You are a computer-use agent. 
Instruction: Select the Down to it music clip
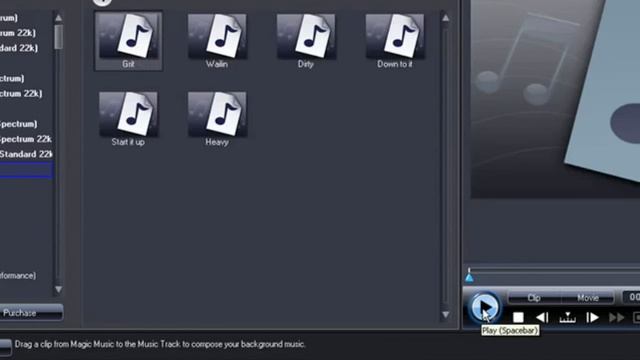click(x=395, y=41)
